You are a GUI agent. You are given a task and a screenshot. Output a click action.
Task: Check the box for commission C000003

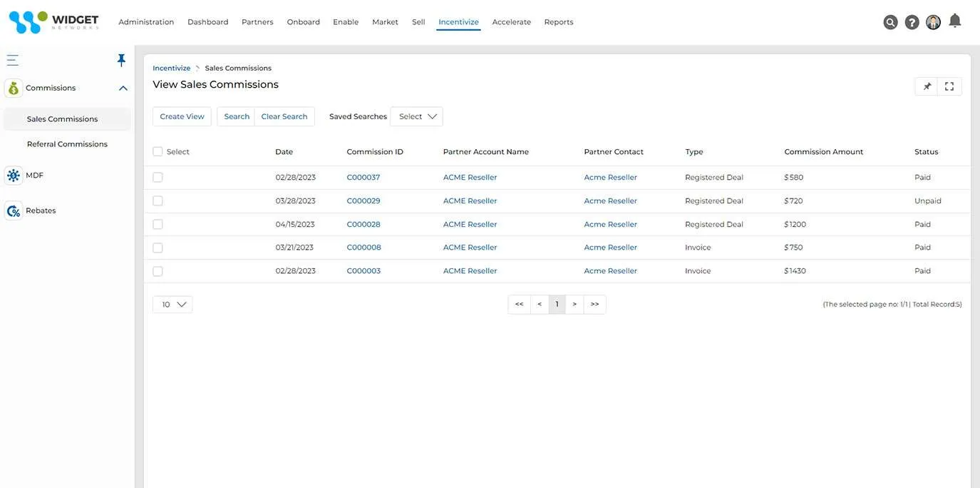click(x=158, y=271)
